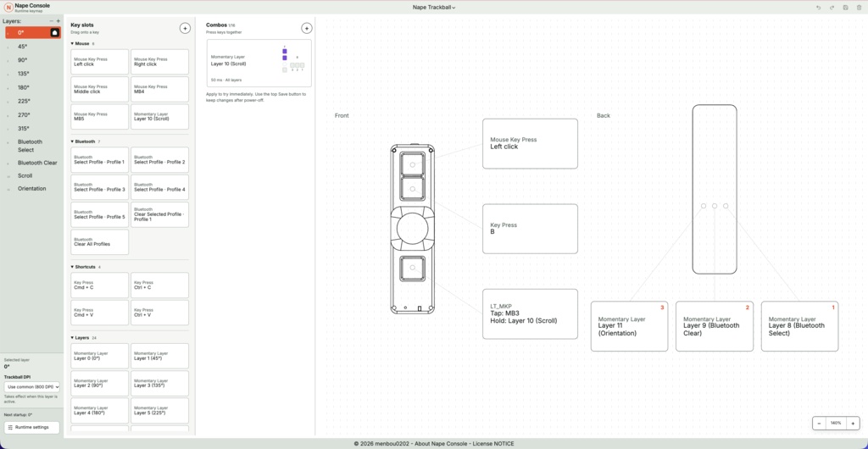This screenshot has width=868, height=449.
Task: Select the Orientation layer
Action: tap(31, 189)
